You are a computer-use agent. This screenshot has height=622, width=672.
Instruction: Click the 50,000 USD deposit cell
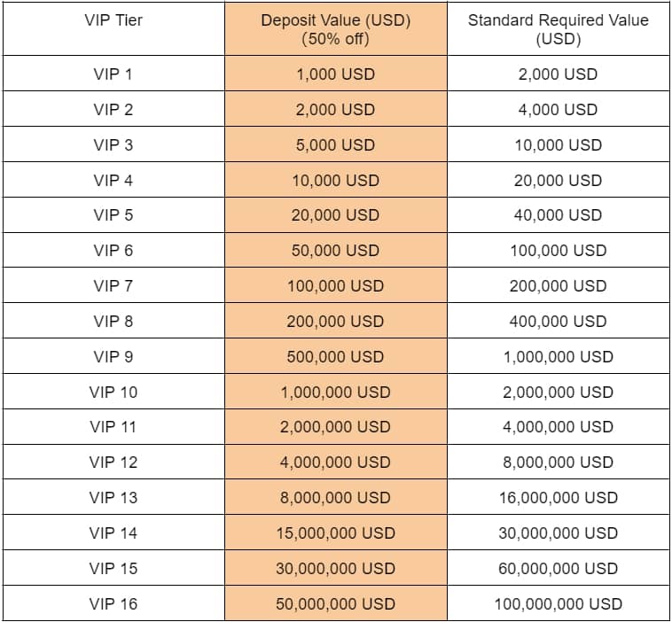tap(335, 251)
